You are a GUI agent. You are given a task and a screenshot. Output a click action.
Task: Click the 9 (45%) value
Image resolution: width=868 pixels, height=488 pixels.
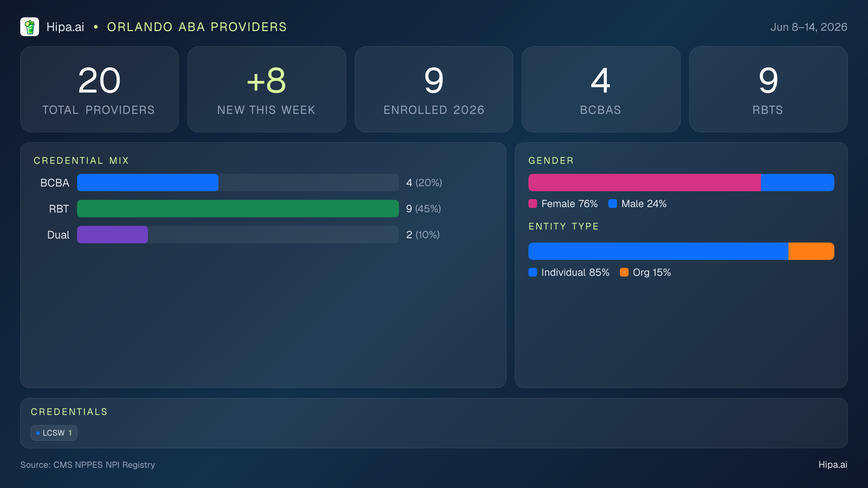coord(424,209)
